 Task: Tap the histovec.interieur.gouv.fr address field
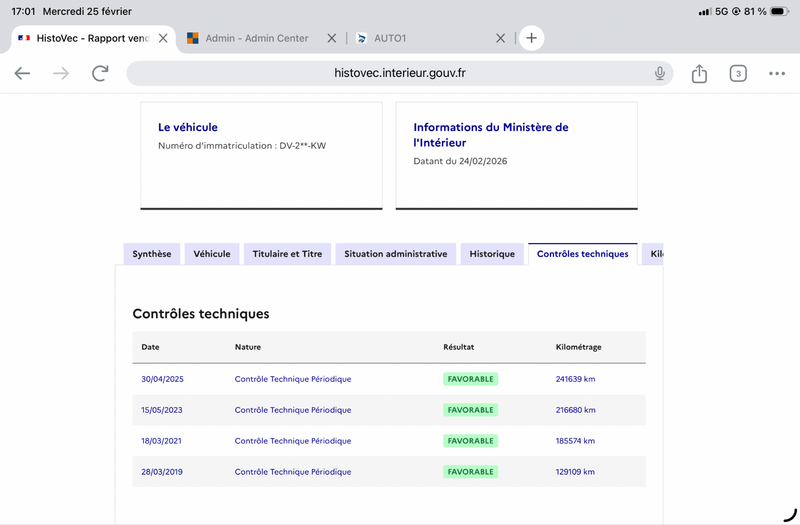tap(400, 73)
